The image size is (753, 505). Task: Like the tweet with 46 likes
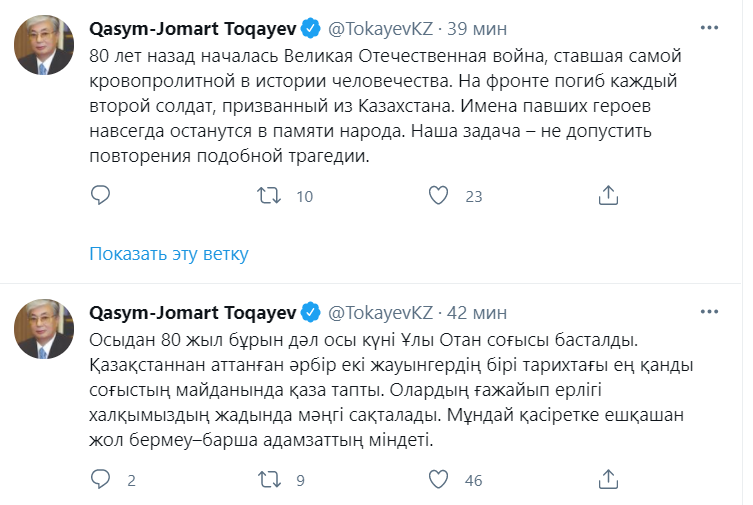[x=438, y=481]
